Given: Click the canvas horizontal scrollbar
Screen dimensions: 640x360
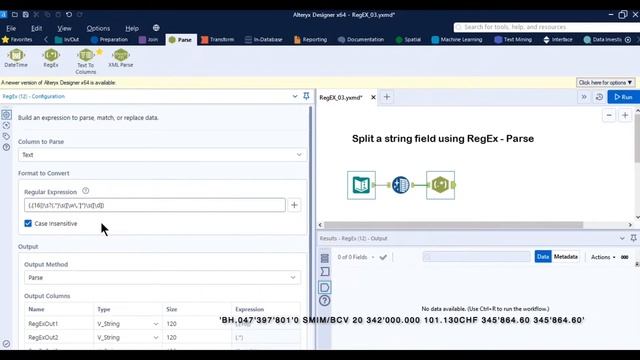Looking at the screenshot, I should tap(453, 225).
